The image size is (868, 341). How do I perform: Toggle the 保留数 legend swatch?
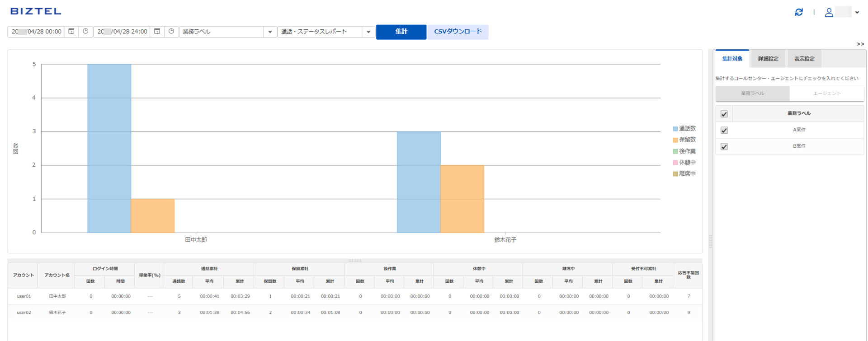coord(675,140)
